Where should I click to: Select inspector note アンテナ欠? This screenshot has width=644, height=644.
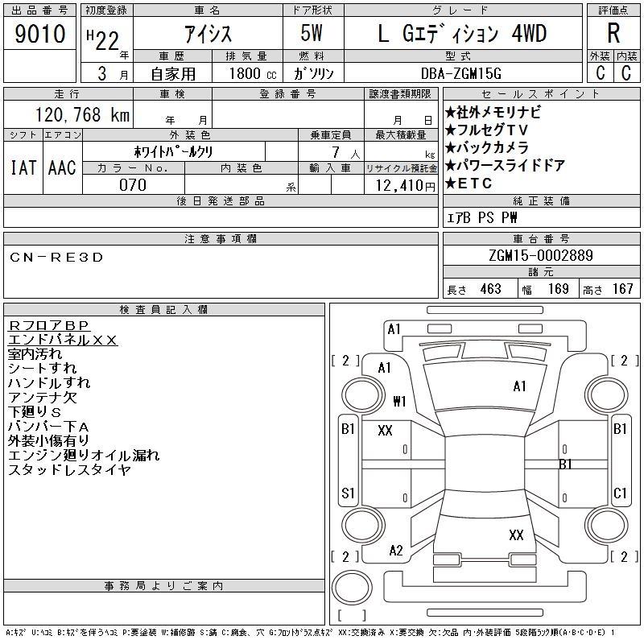43,397
